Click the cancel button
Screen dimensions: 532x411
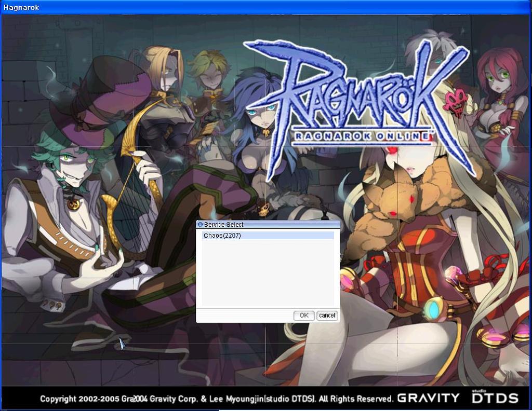click(x=327, y=316)
